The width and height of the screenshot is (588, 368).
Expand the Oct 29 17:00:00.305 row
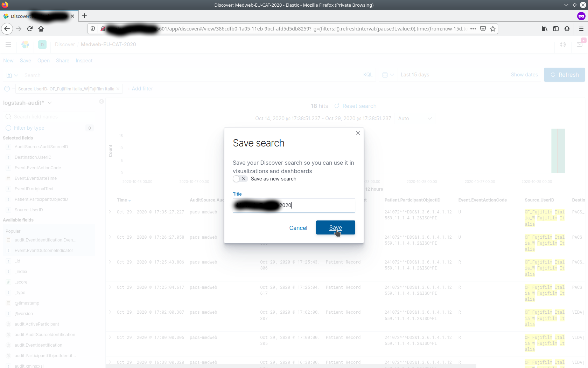tap(110, 338)
